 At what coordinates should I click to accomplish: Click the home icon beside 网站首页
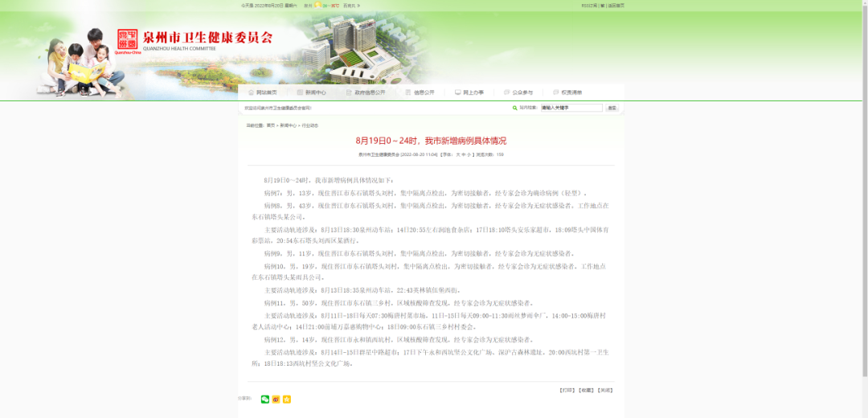(252, 92)
